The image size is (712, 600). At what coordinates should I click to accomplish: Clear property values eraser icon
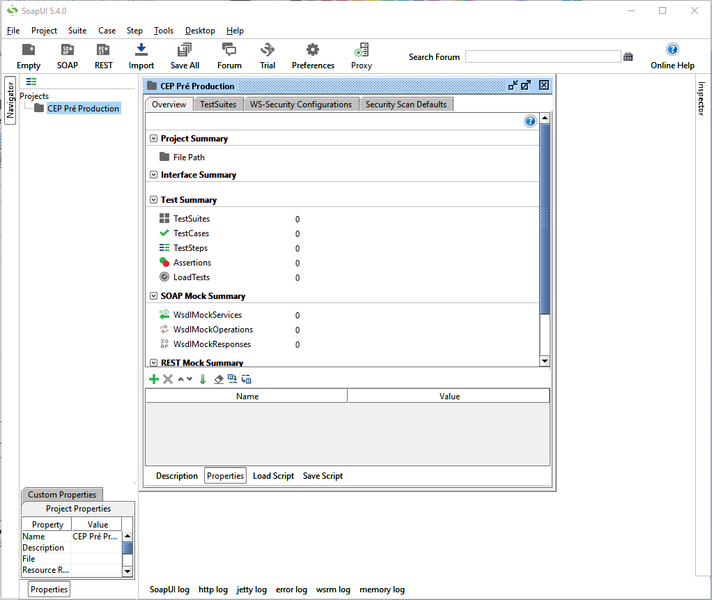click(x=218, y=379)
